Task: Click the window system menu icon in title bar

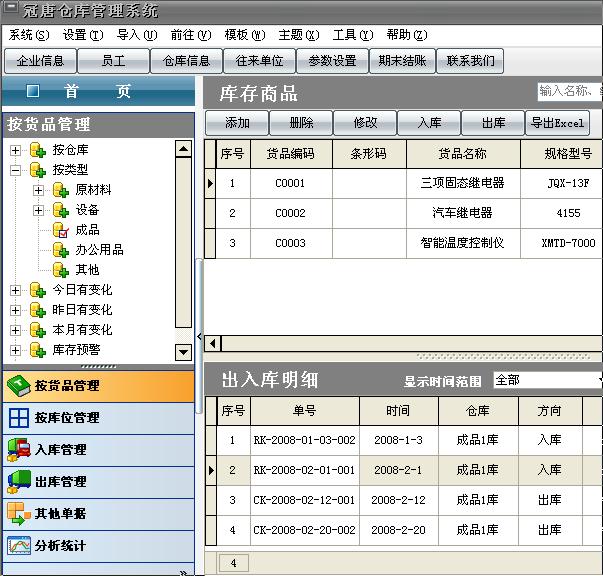Action: pos(10,7)
